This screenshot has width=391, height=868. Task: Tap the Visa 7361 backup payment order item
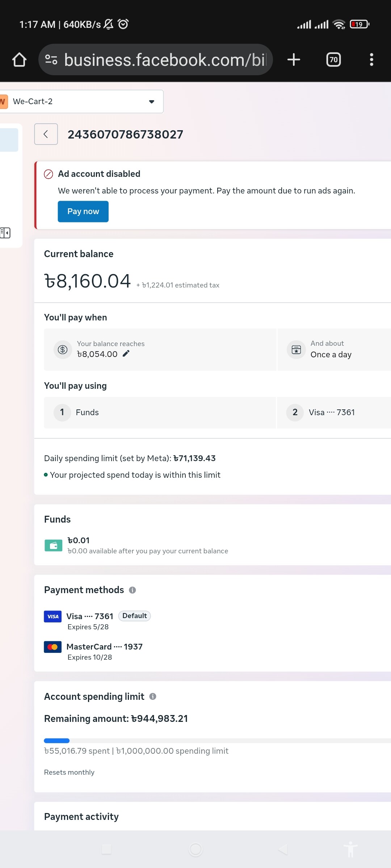(x=334, y=413)
